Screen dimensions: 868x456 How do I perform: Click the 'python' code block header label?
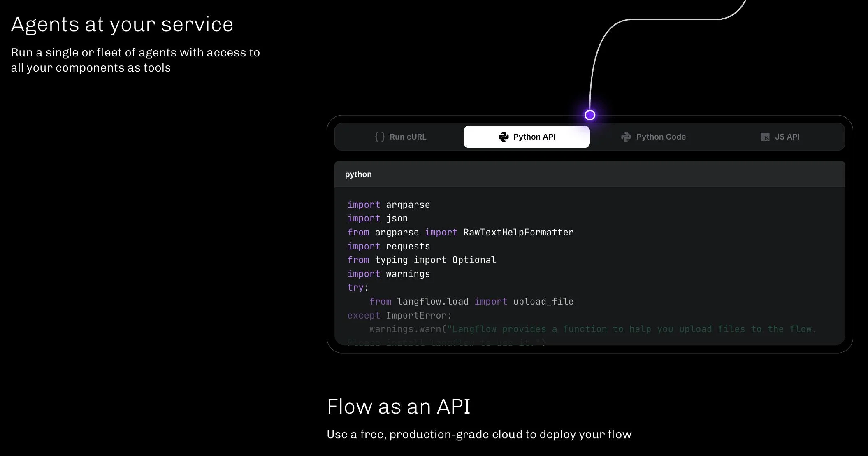click(x=358, y=174)
